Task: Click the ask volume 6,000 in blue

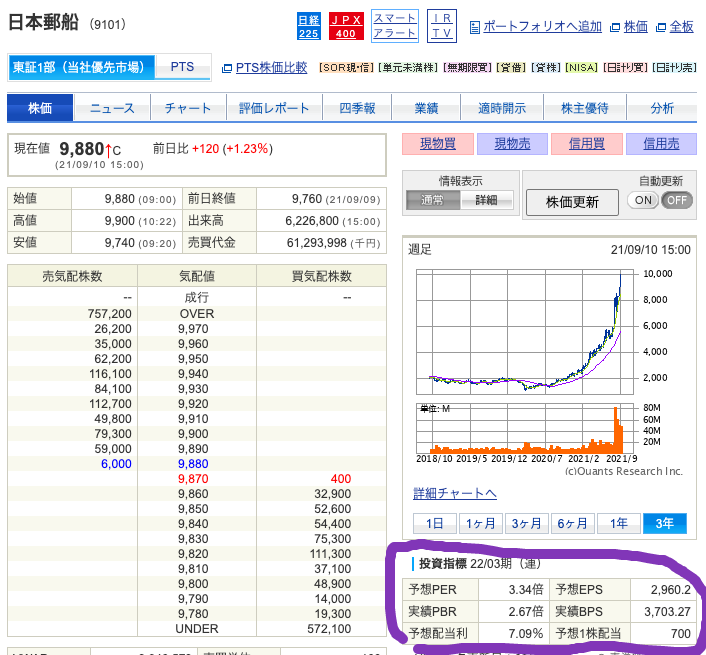Action: 116,464
